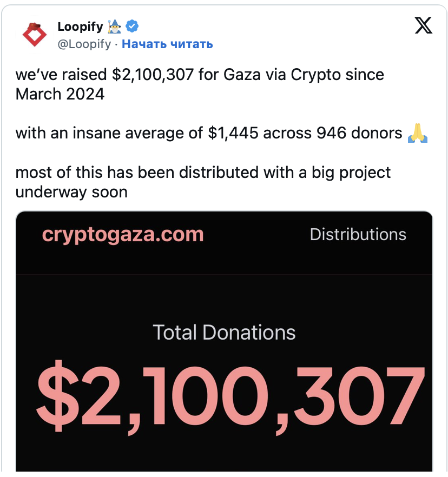Click the Loopify profile avatar
Viewport: 448px width, 477px height.
tap(35, 34)
